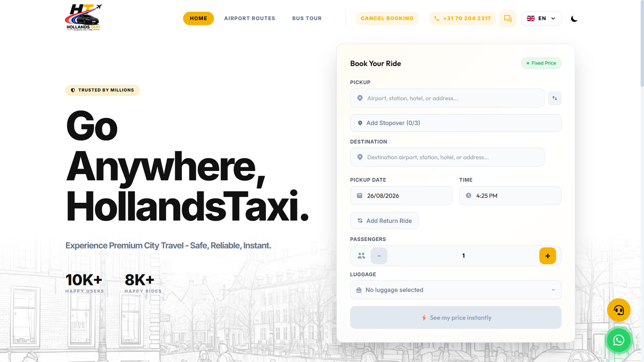The height and width of the screenshot is (362, 644).
Task: Click the Cancel Booking button
Action: 387,19
